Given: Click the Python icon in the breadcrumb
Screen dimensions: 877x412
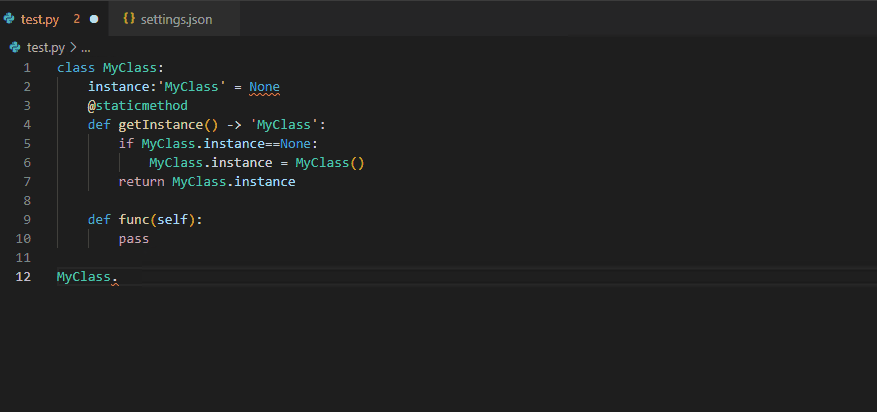Looking at the screenshot, I should [x=15, y=48].
